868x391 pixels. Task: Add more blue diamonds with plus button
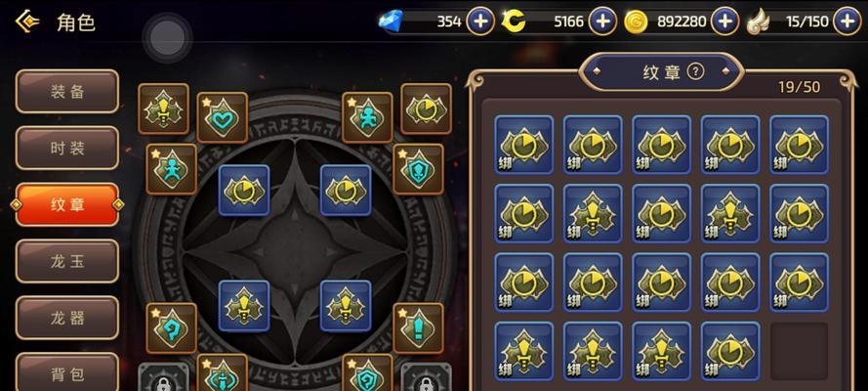[480, 22]
